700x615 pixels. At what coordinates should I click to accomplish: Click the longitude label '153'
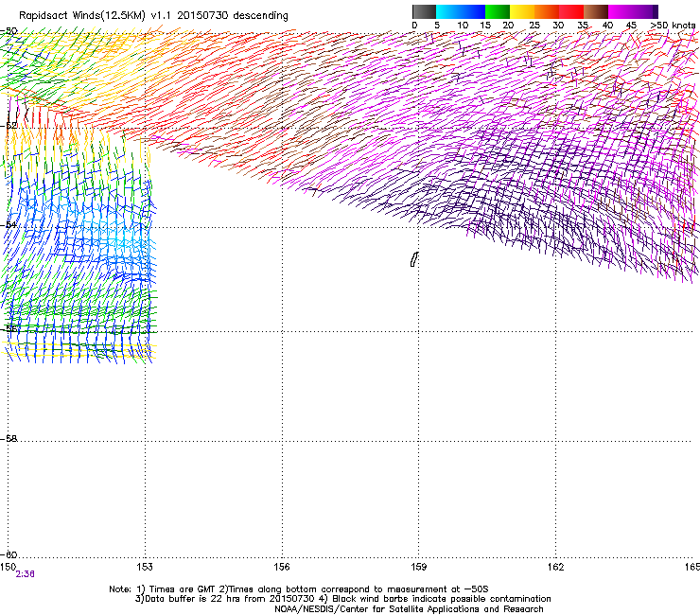point(145,567)
